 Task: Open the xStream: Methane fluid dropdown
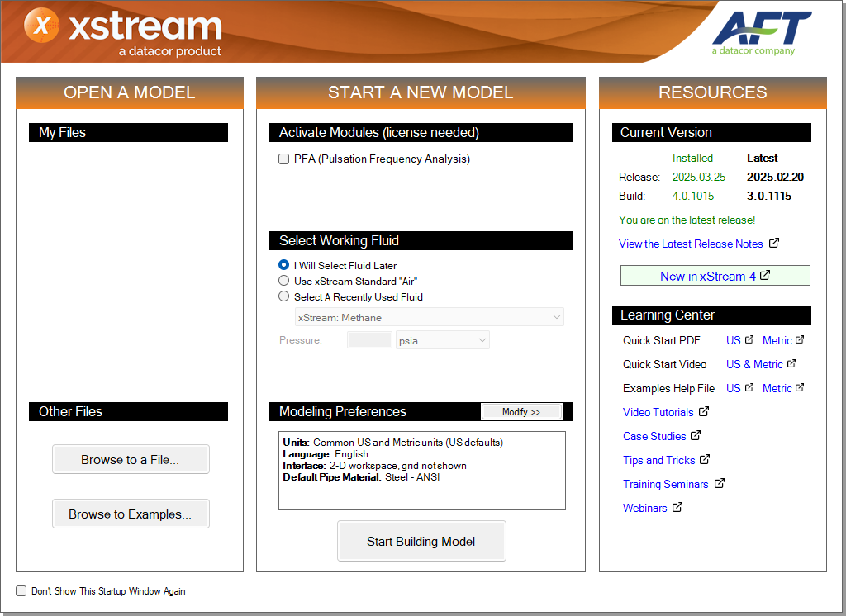tap(430, 317)
